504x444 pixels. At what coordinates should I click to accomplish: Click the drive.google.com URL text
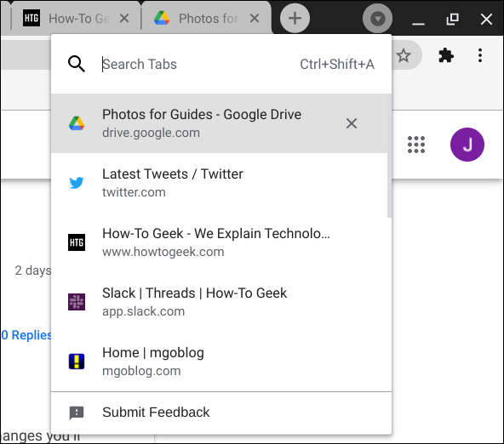tap(151, 133)
